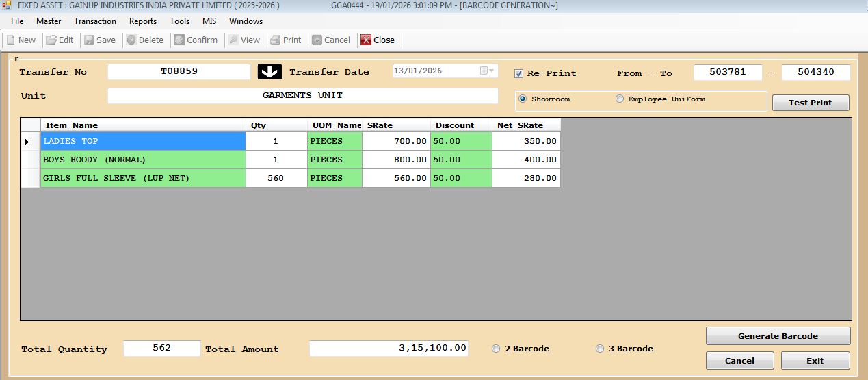Screen dimensions: 868x380
Task: Choose the 3 Barcode radio option
Action: (x=600, y=349)
